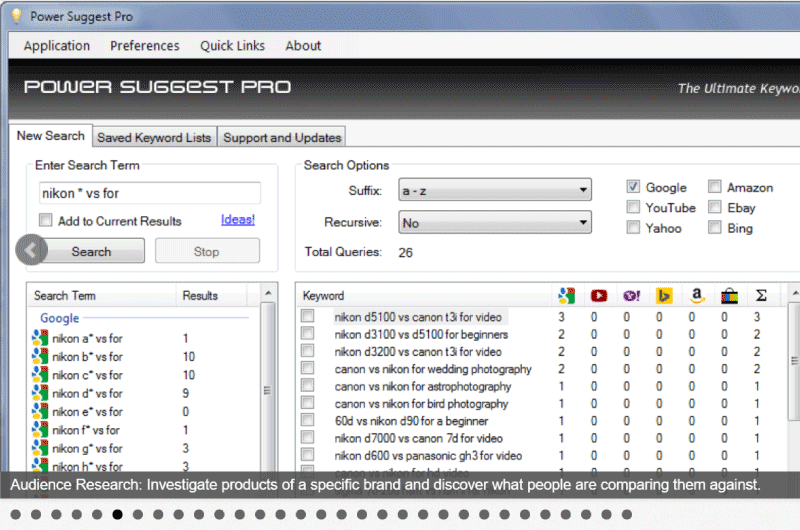Screen dimensions: 800x530
Task: Open the Recursive dropdown
Action: click(x=495, y=222)
